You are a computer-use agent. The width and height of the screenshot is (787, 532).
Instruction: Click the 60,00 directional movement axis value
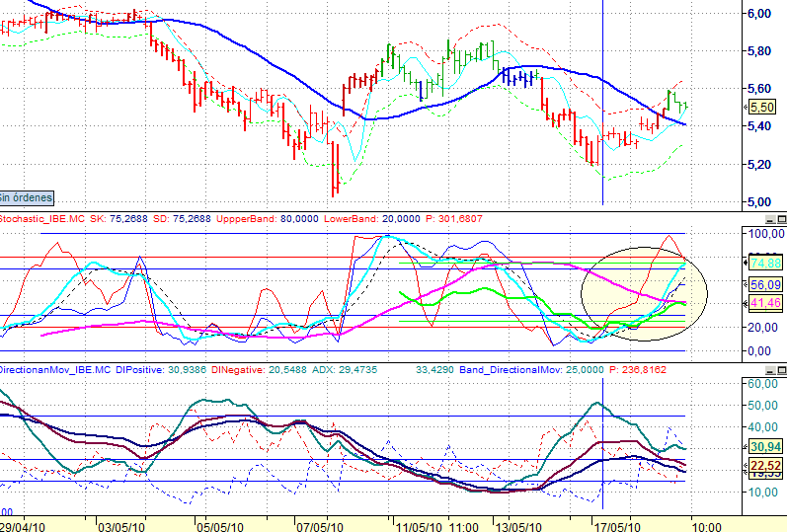(x=763, y=383)
